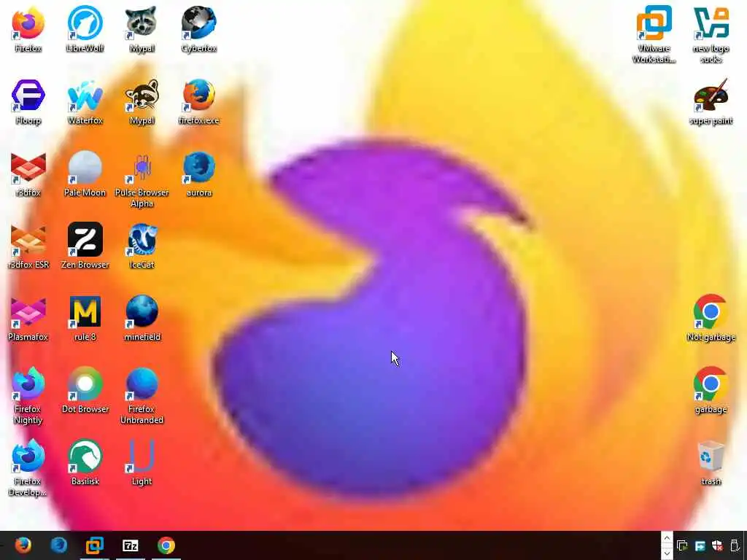Open the IceCat browser icon
This screenshot has width=747, height=560.
[x=142, y=246]
